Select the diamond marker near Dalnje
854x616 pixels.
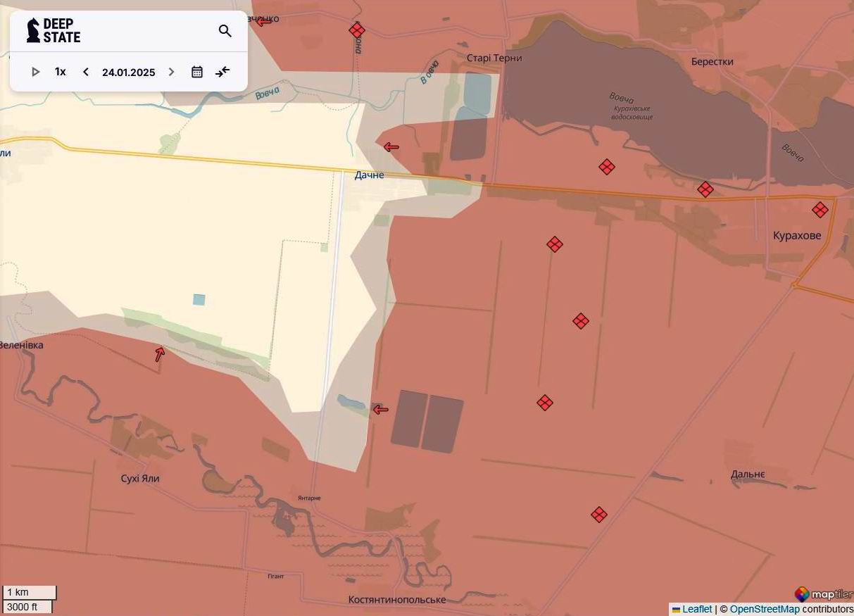click(x=599, y=515)
